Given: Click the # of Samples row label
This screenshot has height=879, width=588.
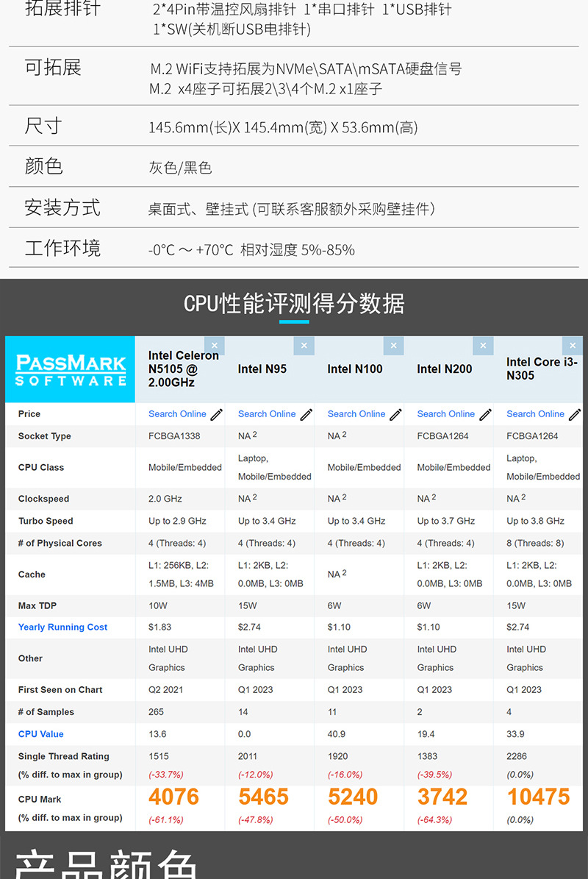Looking at the screenshot, I should point(46,712).
